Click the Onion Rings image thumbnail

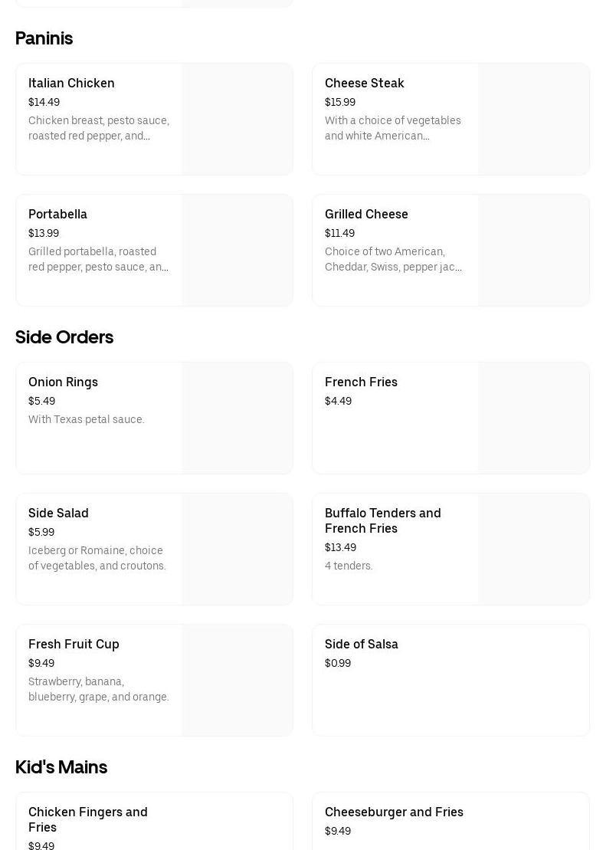click(x=238, y=418)
